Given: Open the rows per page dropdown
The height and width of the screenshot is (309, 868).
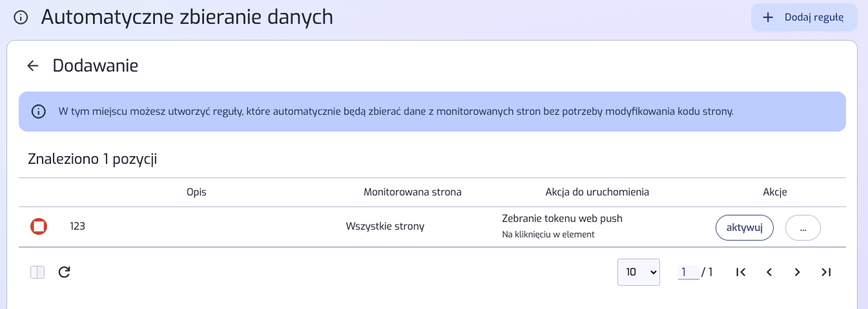Looking at the screenshot, I should pos(638,272).
